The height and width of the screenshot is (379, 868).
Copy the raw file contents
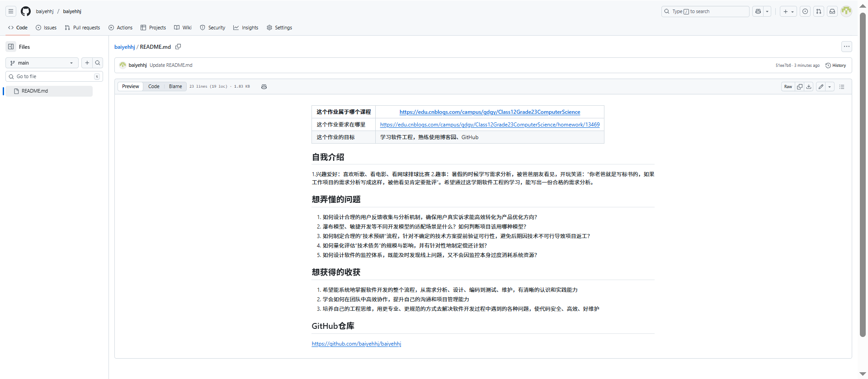(800, 87)
